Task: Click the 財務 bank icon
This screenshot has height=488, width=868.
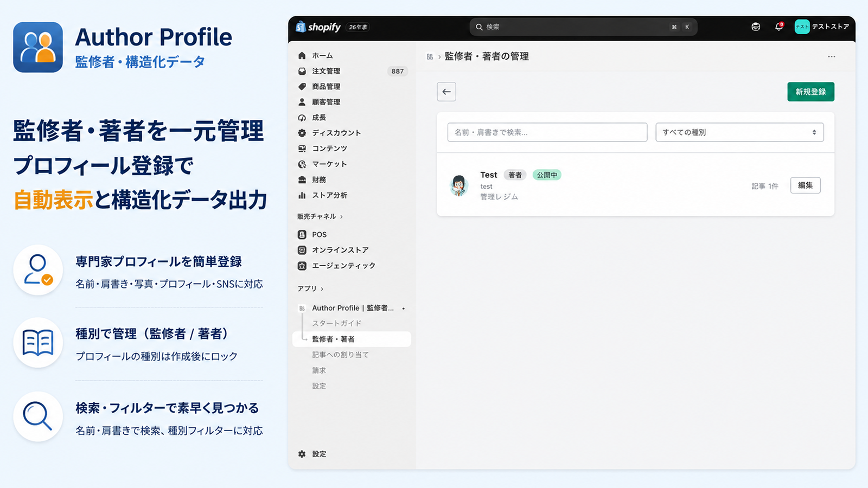Action: click(x=302, y=179)
